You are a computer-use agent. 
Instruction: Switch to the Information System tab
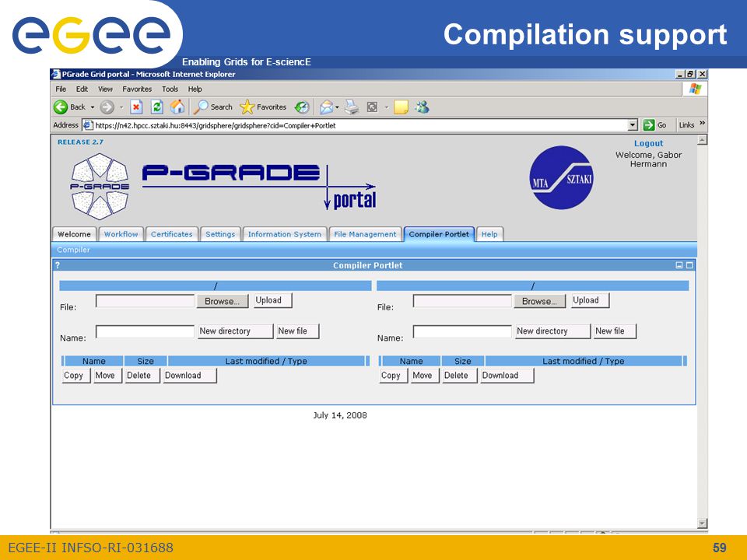[285, 234]
